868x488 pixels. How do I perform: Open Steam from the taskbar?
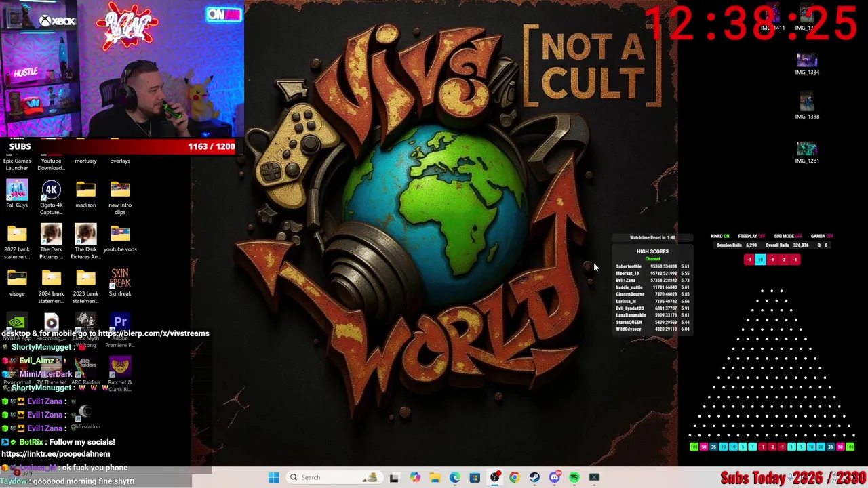tap(534, 477)
